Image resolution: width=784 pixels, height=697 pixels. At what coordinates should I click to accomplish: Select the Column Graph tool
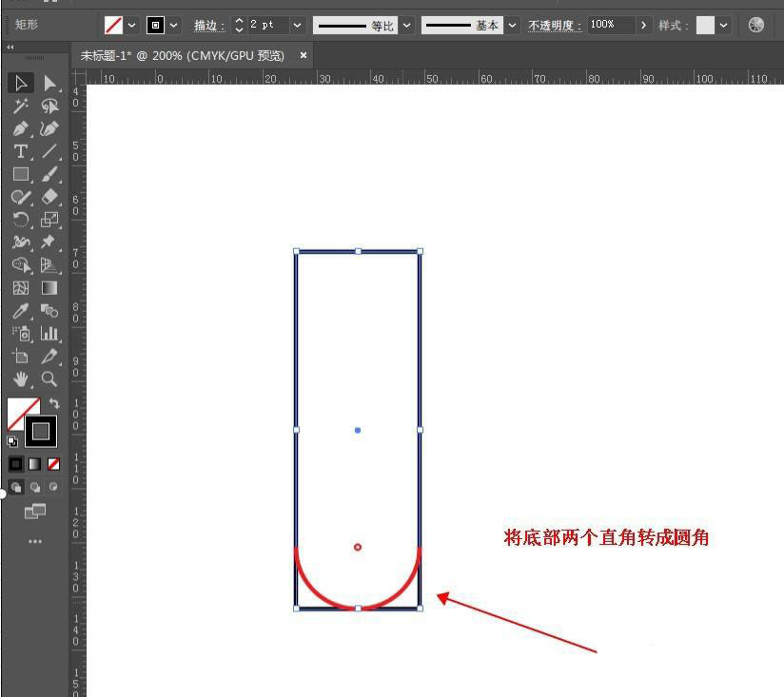point(49,334)
